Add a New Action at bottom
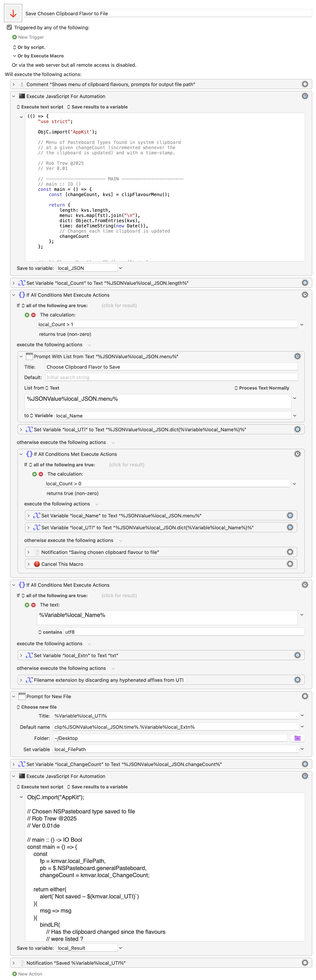Image resolution: width=316 pixels, height=980 pixels. click(27, 974)
